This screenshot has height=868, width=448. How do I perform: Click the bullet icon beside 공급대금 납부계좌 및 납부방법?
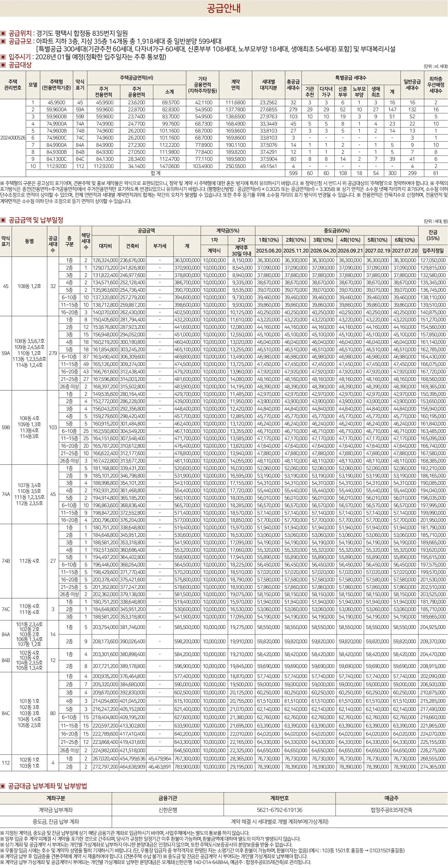pyautogui.click(x=3, y=786)
